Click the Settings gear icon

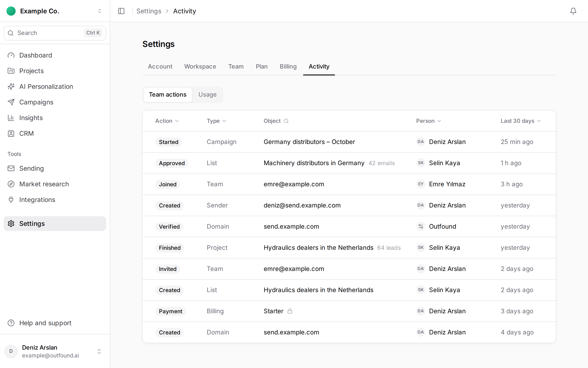[11, 223]
